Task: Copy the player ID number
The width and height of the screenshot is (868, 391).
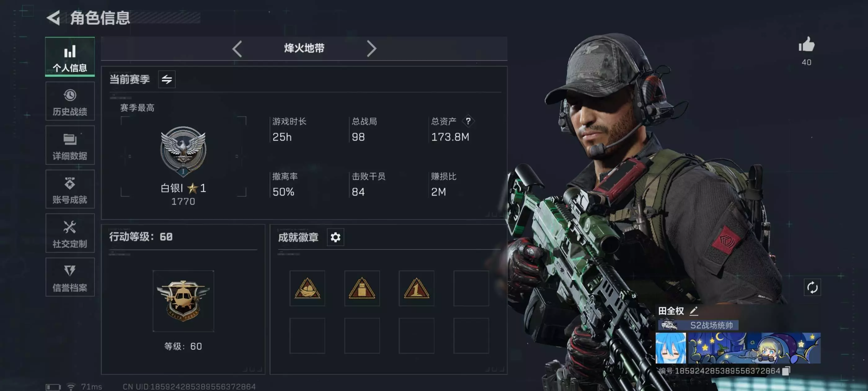Action: point(786,371)
